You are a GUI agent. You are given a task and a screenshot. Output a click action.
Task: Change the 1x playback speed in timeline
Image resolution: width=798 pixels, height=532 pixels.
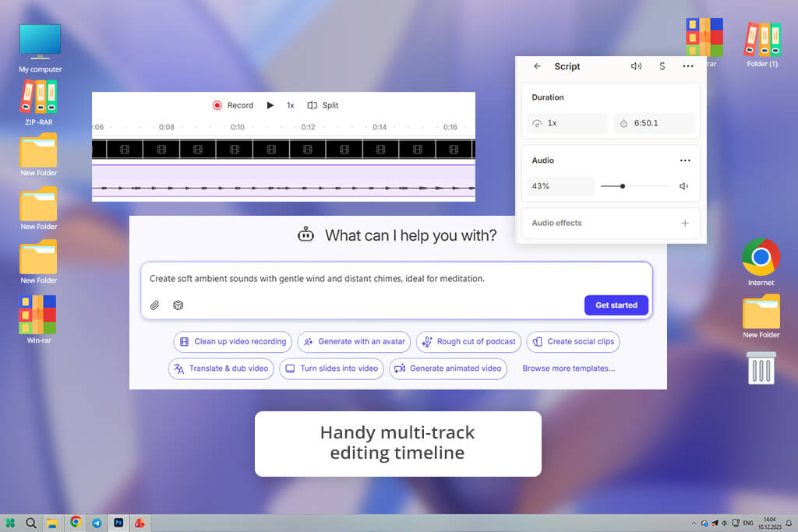pyautogui.click(x=291, y=105)
